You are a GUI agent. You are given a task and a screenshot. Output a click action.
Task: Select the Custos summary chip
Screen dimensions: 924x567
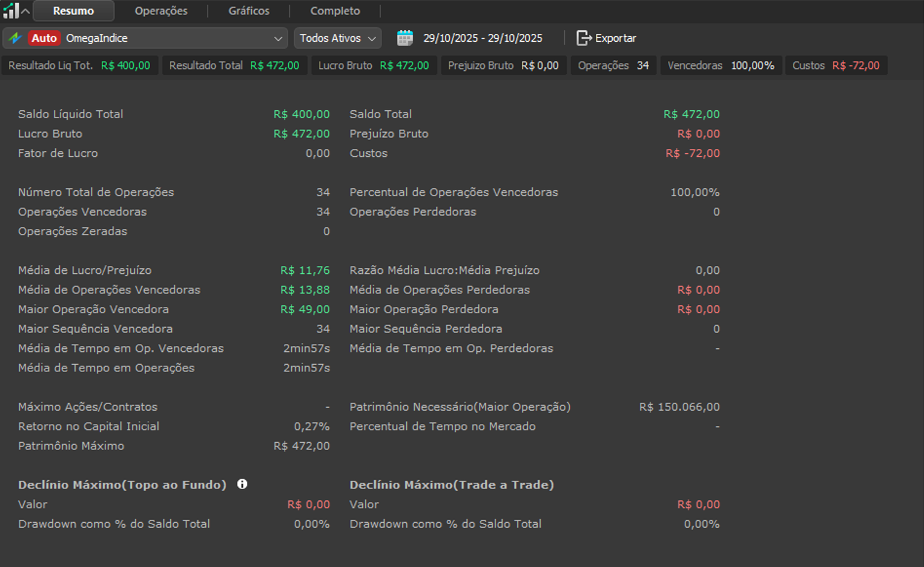coord(836,65)
